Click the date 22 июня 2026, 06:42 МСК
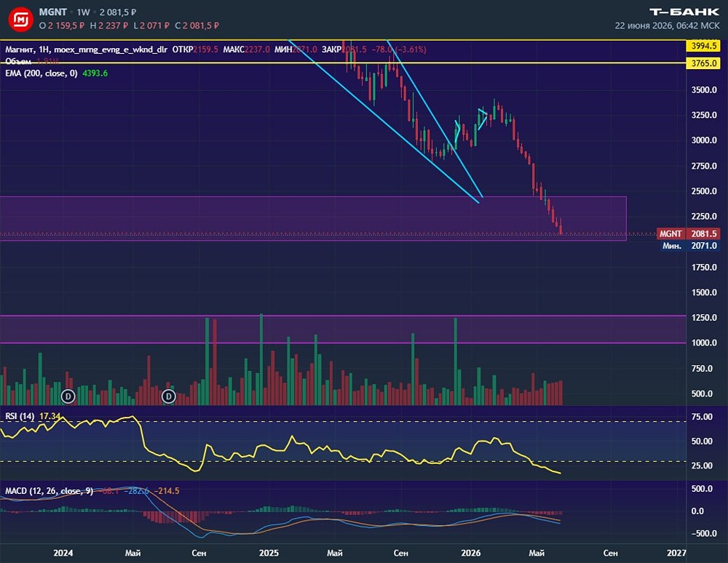 [x=667, y=26]
